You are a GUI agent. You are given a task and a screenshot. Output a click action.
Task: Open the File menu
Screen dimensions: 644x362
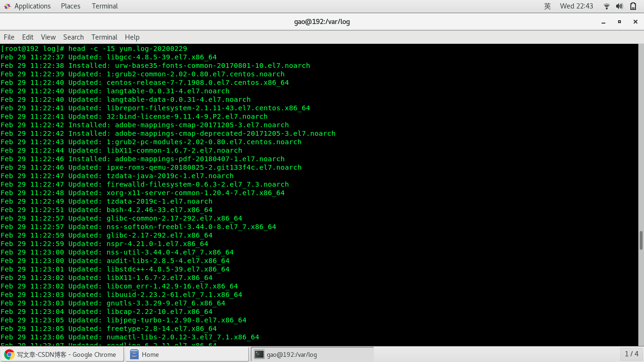click(9, 37)
